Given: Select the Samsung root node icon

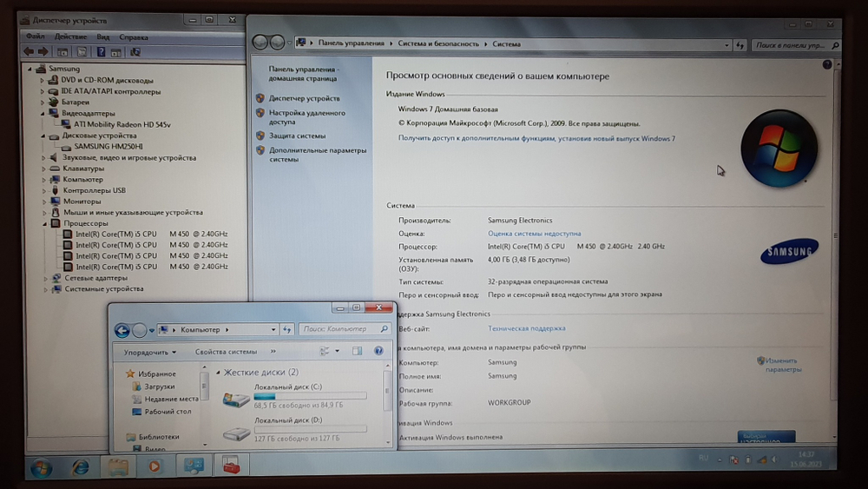Looking at the screenshot, I should point(41,69).
